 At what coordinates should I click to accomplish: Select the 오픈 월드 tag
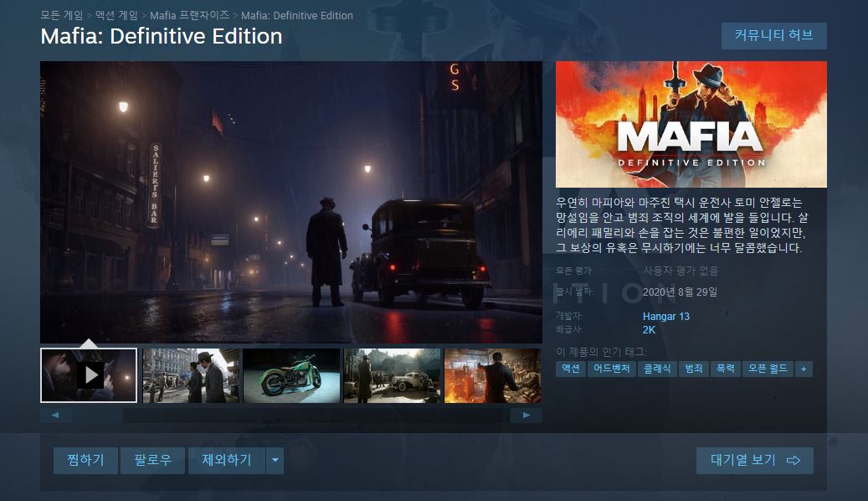coord(768,369)
